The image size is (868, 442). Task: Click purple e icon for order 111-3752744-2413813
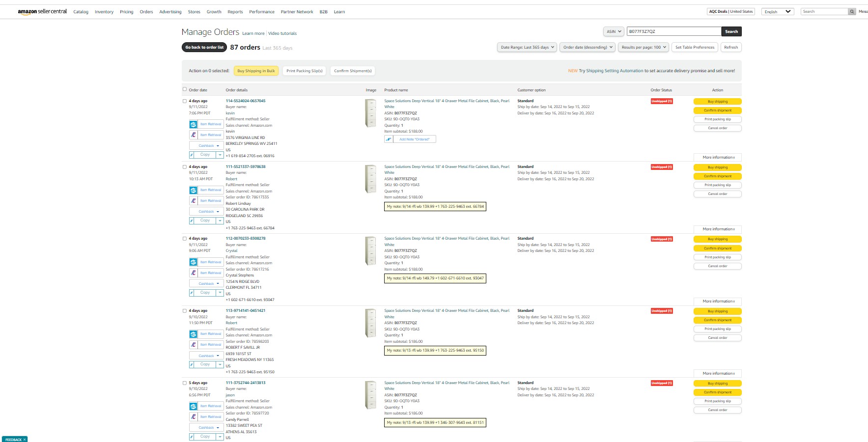pyautogui.click(x=193, y=417)
